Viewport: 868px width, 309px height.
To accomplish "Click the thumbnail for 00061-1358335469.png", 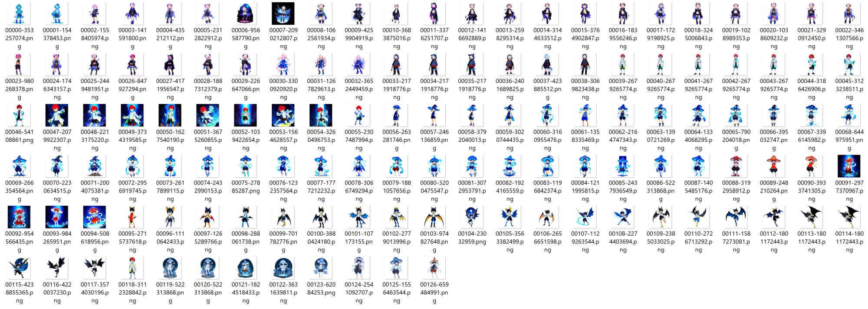I will [585, 115].
